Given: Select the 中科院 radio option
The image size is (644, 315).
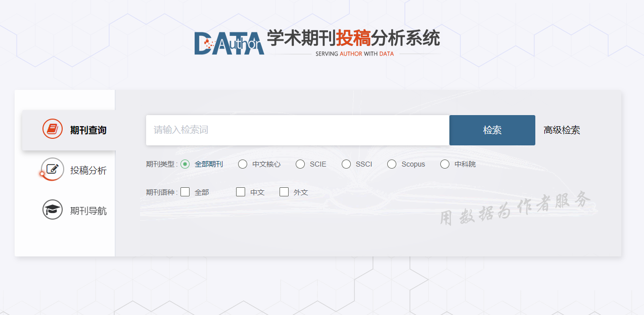Looking at the screenshot, I should (x=445, y=164).
